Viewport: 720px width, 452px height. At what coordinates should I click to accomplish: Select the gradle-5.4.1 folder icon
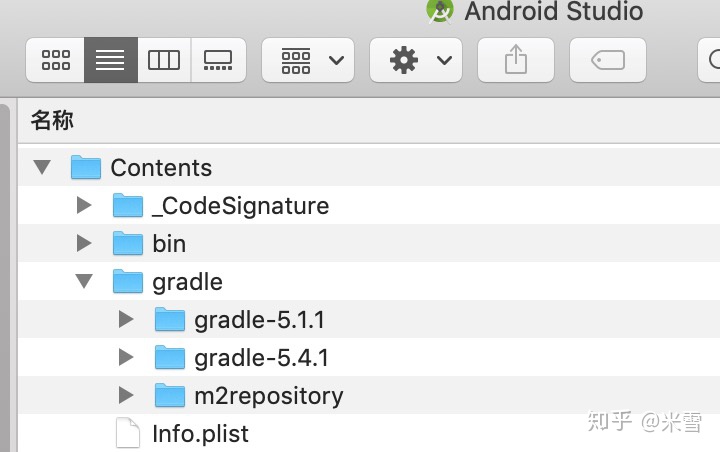point(170,358)
